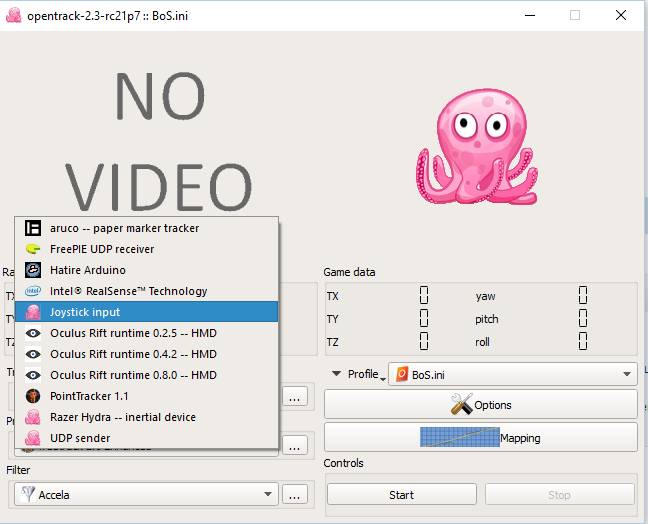The width and height of the screenshot is (648, 524).
Task: Click eye icon for Oculus 0.8.0
Action: (33, 375)
